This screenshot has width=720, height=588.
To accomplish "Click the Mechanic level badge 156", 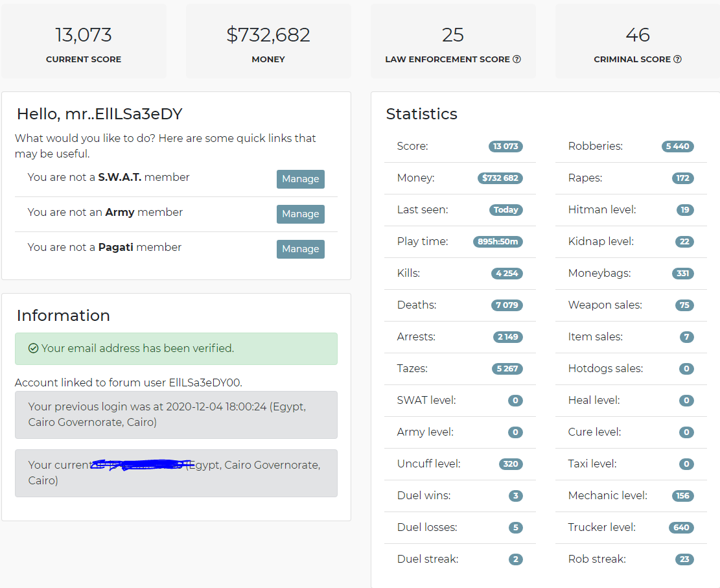I will (683, 496).
